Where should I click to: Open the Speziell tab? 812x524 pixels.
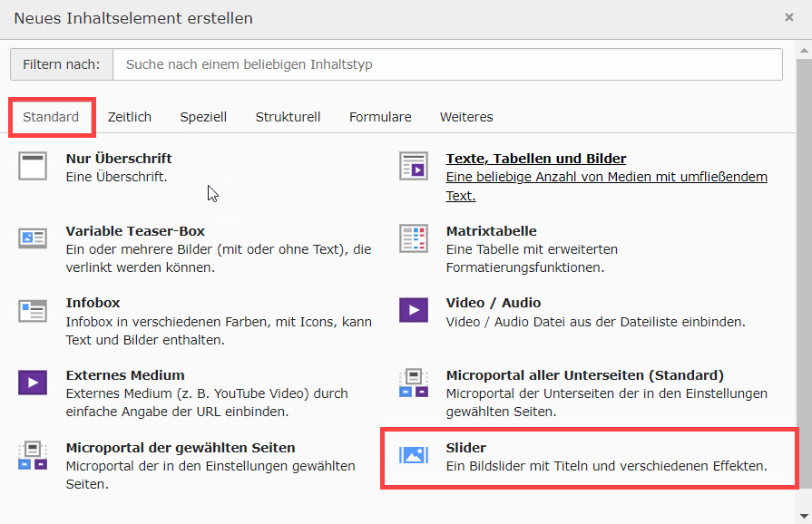coord(203,117)
